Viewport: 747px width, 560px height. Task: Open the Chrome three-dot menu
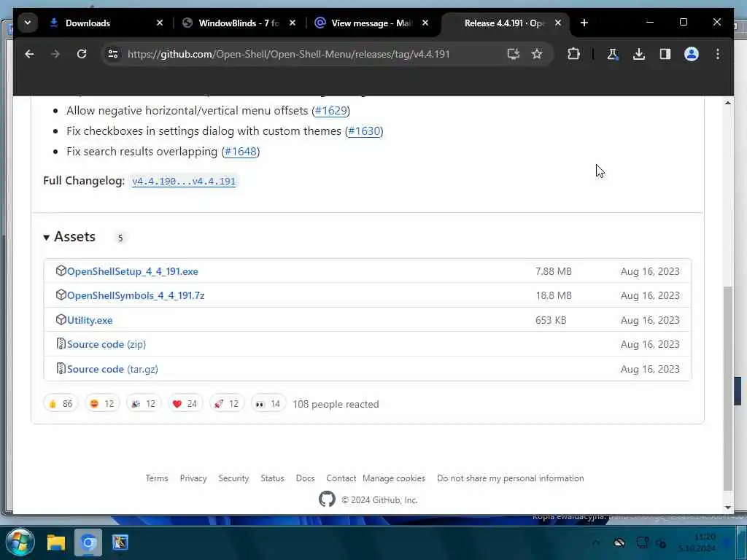[718, 54]
